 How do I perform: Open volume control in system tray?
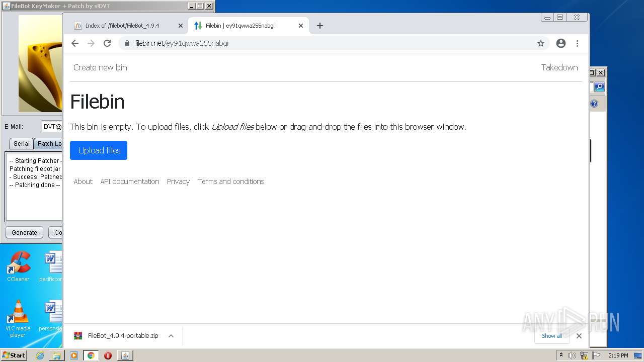tap(572, 355)
